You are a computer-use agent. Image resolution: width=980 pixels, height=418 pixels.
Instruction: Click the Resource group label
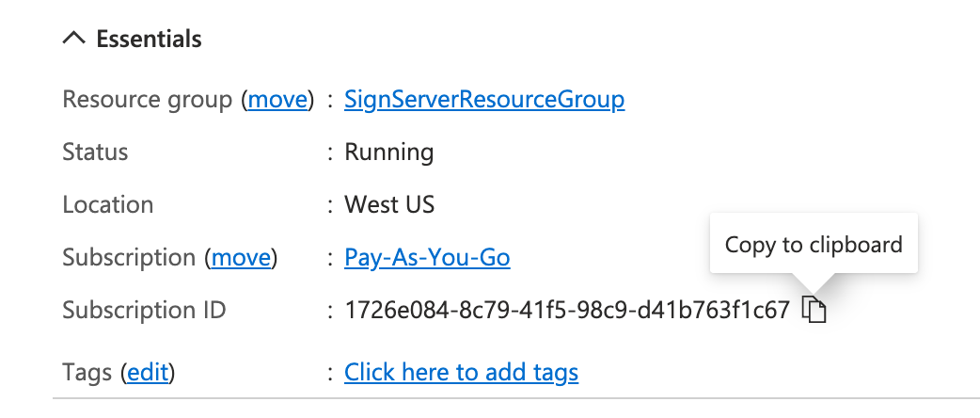point(147,99)
